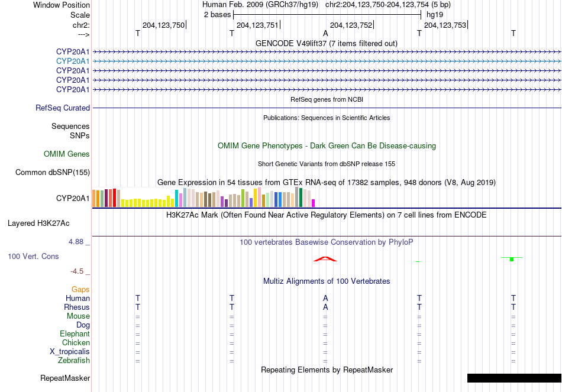562x392 pixels.
Task: Click the ---> strand direction arrow
Action: [83, 34]
